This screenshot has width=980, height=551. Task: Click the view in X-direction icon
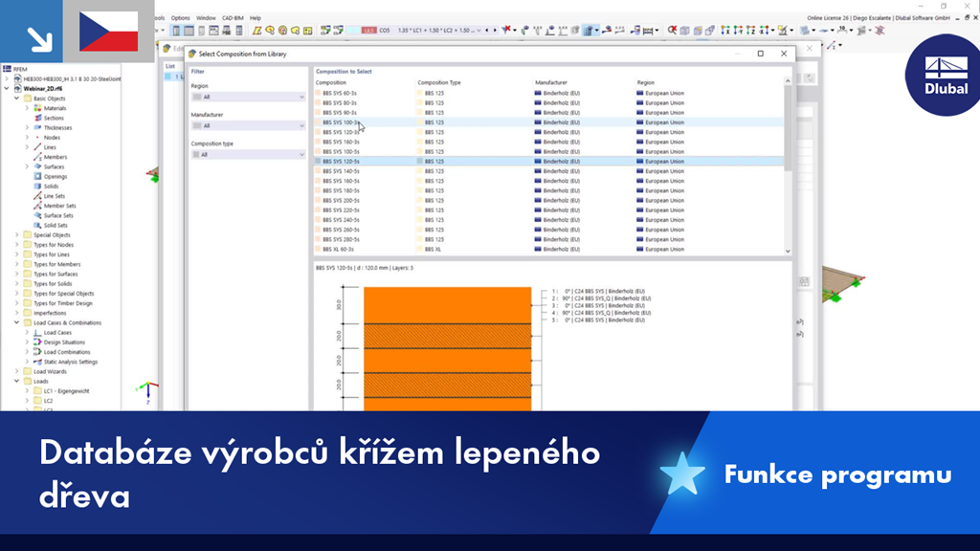[x=725, y=31]
